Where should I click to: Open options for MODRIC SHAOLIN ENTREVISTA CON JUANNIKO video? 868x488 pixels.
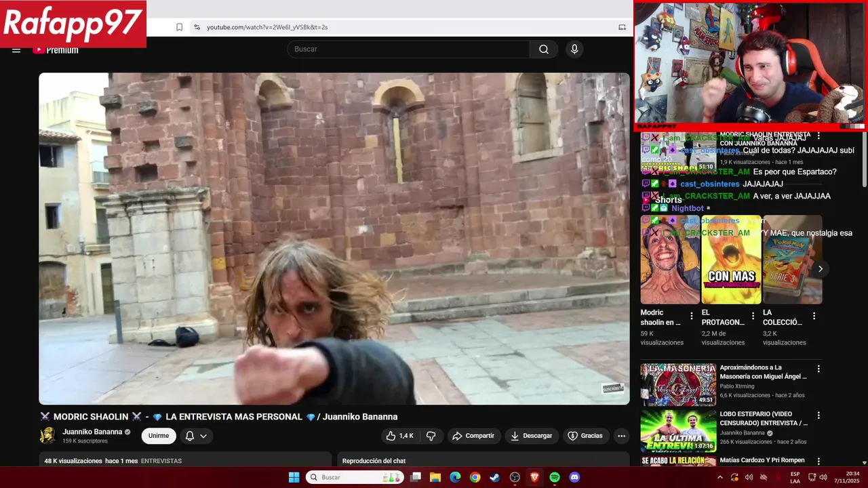coord(818,136)
